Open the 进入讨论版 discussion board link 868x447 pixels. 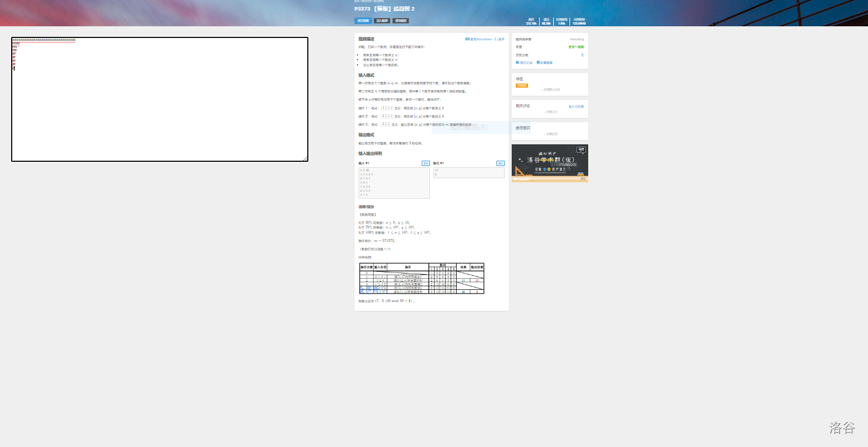(x=576, y=106)
